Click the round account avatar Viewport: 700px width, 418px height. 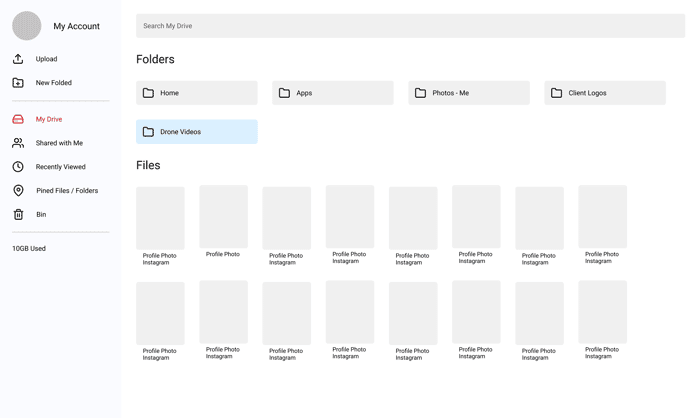(x=27, y=26)
